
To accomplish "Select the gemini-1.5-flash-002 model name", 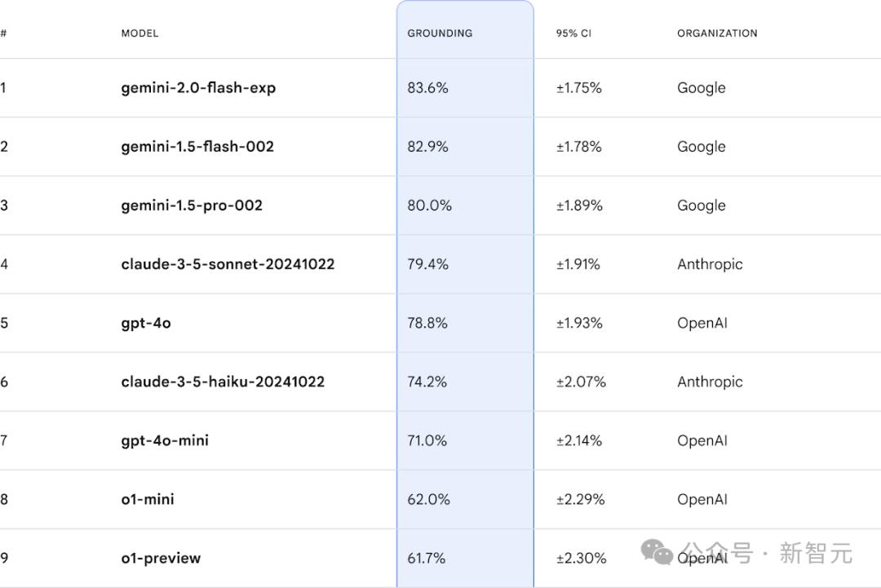I will 197,147.
